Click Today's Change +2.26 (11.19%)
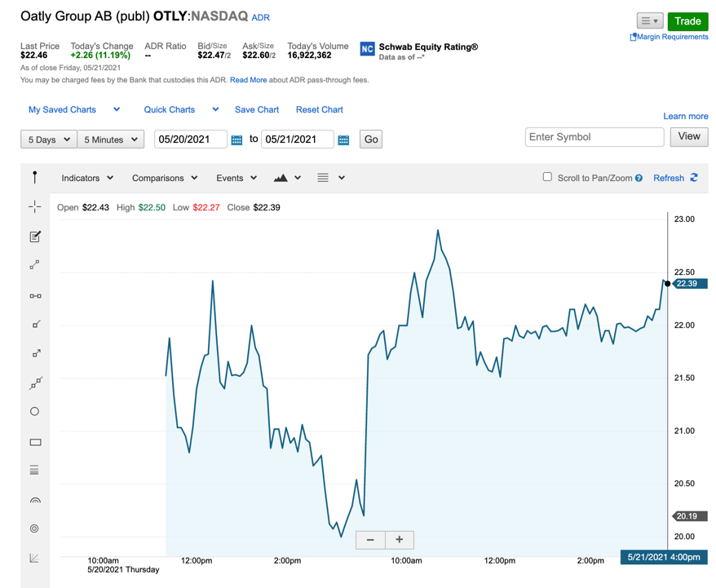The width and height of the screenshot is (716, 588). pyautogui.click(x=100, y=55)
